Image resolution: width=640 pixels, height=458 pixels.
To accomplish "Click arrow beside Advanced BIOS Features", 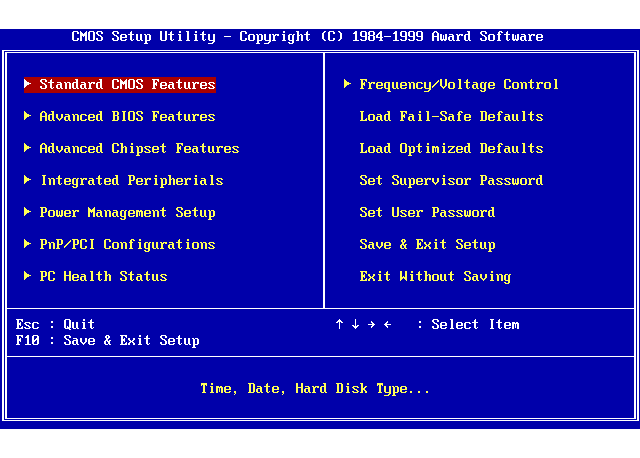I will pyautogui.click(x=27, y=116).
